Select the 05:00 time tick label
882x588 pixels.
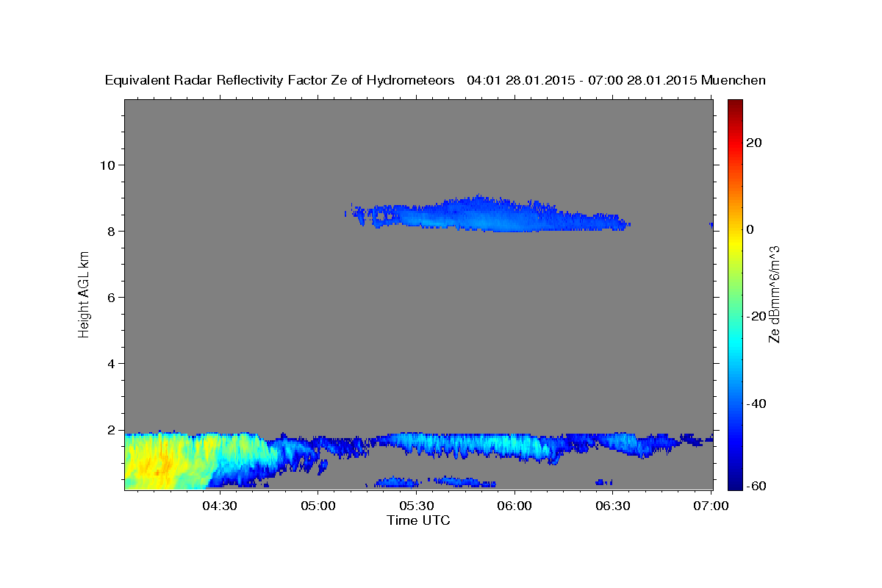pyautogui.click(x=318, y=506)
